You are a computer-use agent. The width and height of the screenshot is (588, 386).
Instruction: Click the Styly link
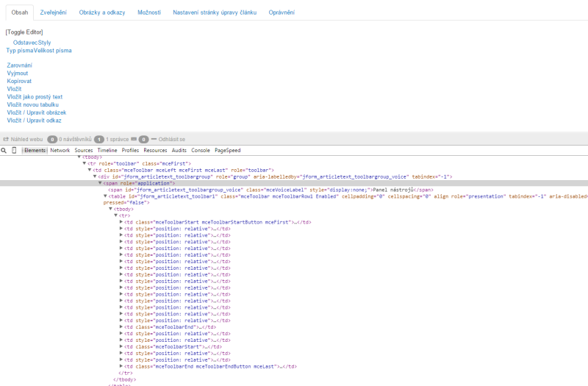45,43
